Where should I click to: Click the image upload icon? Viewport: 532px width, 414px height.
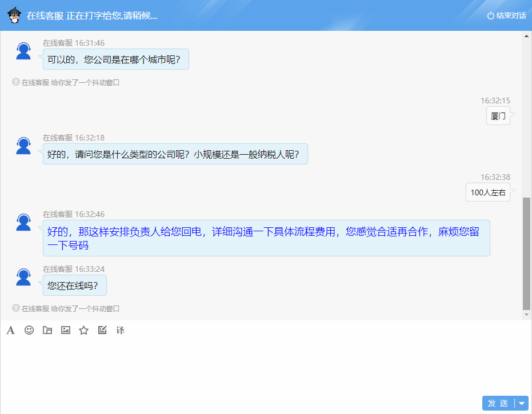click(65, 330)
